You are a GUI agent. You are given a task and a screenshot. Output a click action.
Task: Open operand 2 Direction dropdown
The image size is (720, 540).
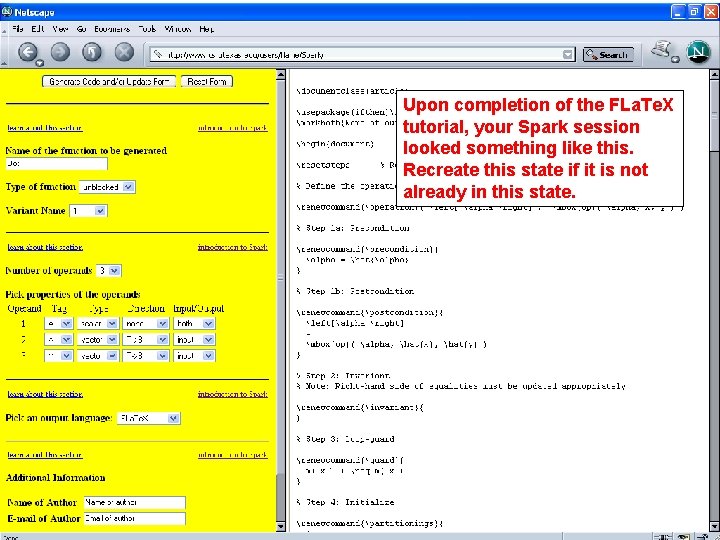[146, 339]
